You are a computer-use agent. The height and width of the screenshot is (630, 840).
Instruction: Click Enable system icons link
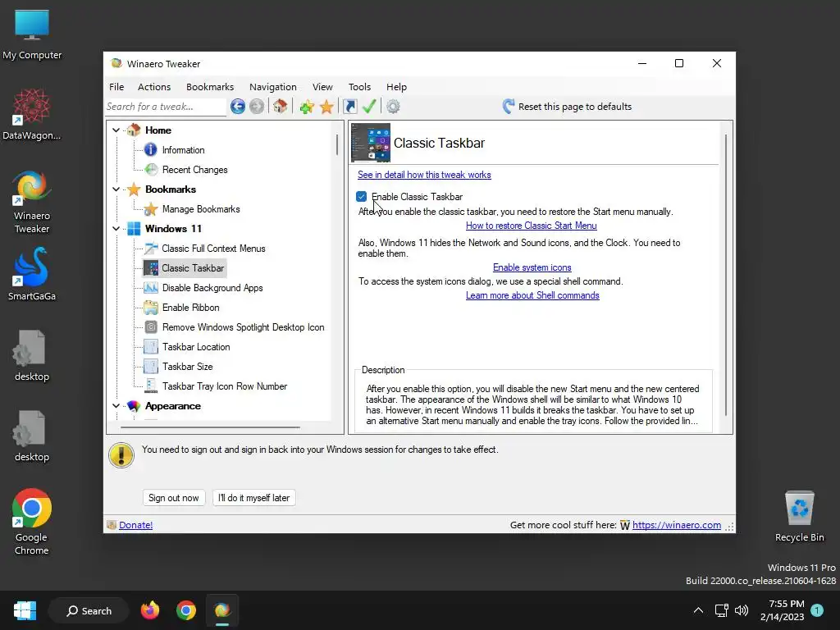pyautogui.click(x=532, y=267)
